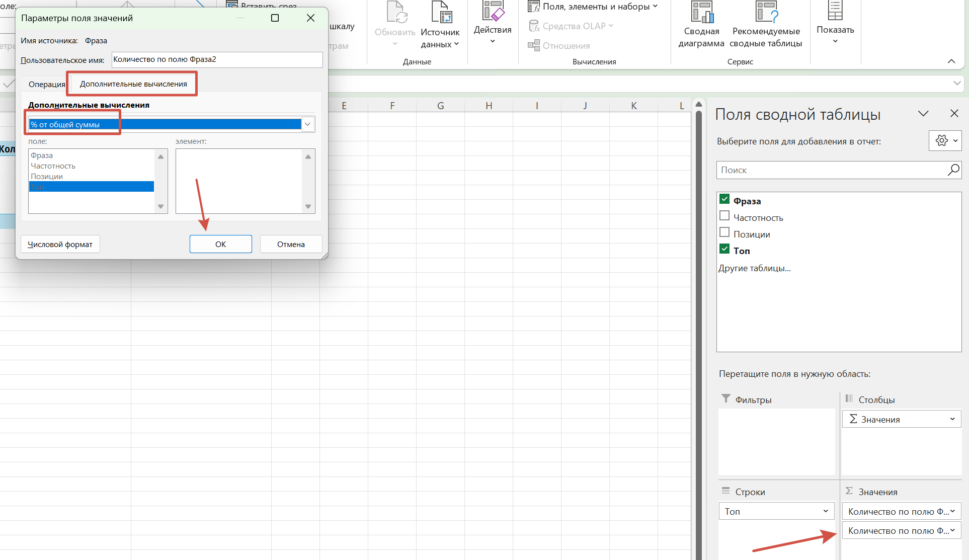Click the Фильтры area funnel icon
Viewport: 969px width, 560px height.
725,398
